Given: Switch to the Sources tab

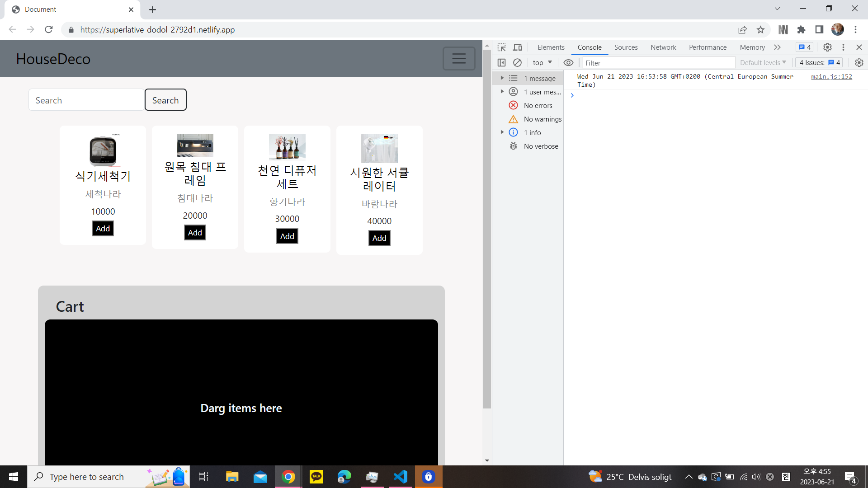Looking at the screenshot, I should (626, 47).
